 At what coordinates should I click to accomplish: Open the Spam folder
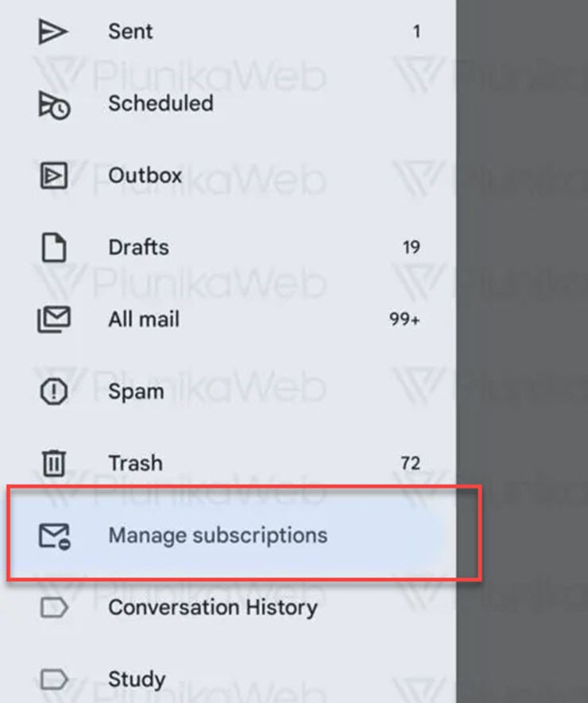[228, 392]
